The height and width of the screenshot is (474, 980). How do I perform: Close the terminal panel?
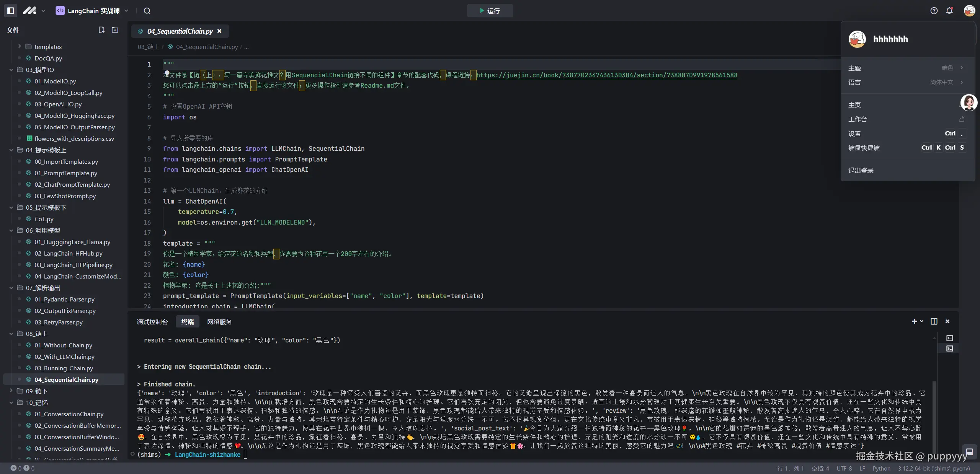(947, 321)
